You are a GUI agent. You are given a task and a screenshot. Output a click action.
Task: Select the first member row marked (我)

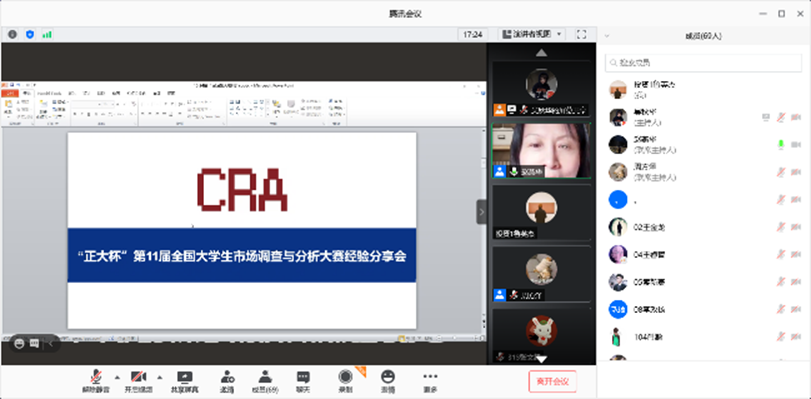(x=703, y=90)
